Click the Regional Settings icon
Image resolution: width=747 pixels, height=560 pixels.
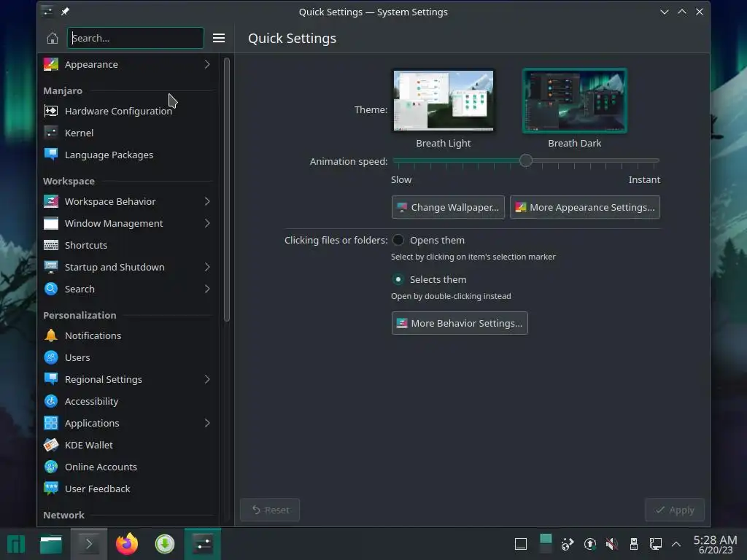(51, 379)
